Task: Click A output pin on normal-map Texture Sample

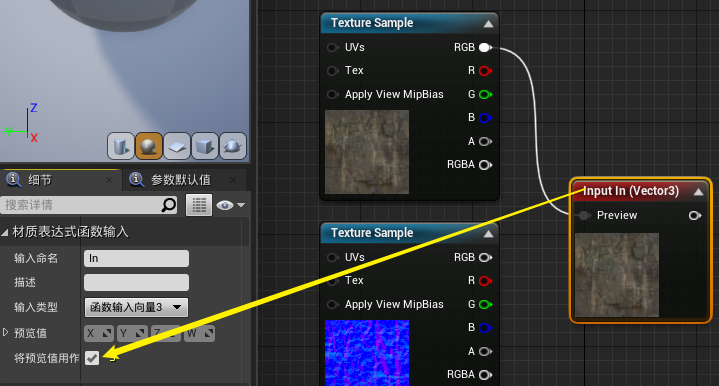Action: pos(485,352)
